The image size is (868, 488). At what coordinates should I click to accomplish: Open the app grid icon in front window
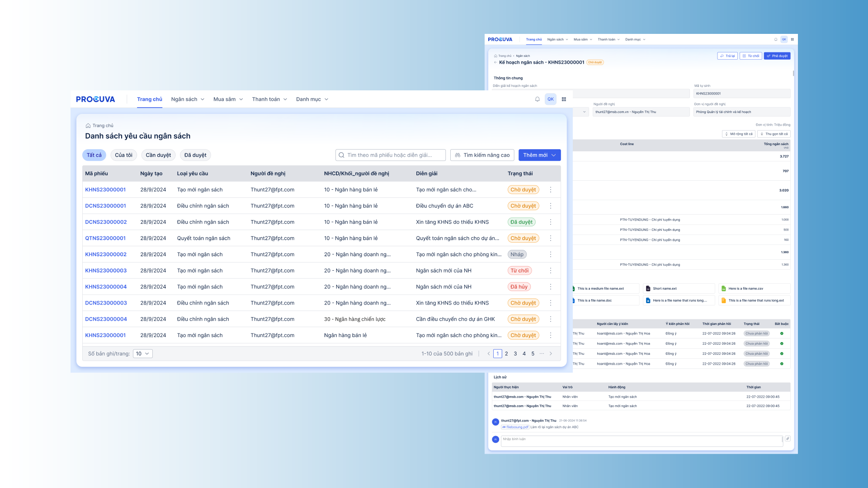coord(564,99)
